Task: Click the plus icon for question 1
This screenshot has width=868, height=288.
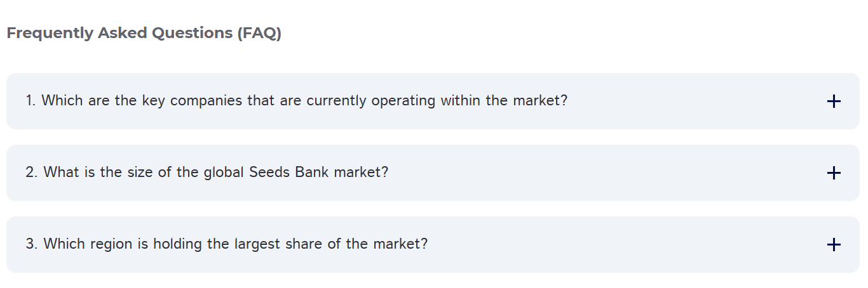Action: tap(834, 101)
